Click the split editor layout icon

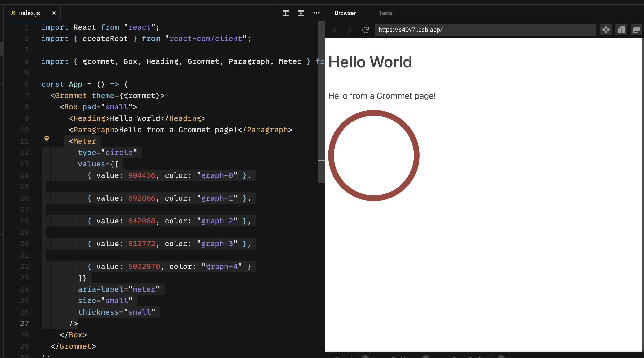click(286, 13)
